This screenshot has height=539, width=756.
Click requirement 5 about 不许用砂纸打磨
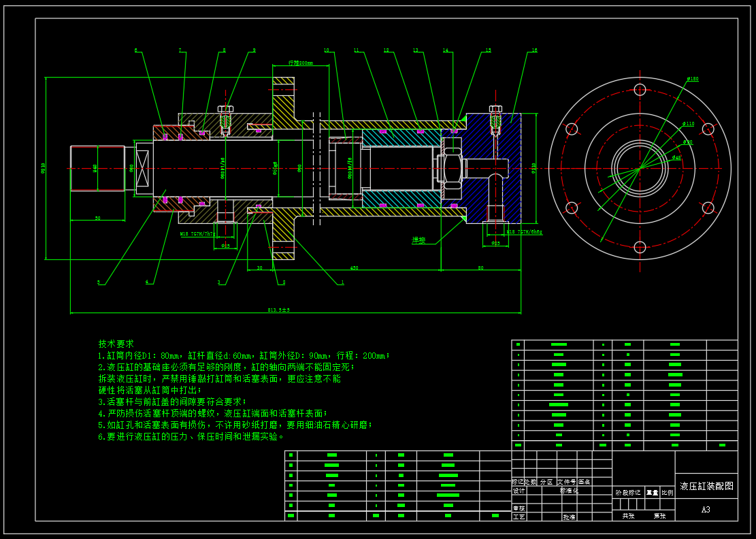click(235, 425)
